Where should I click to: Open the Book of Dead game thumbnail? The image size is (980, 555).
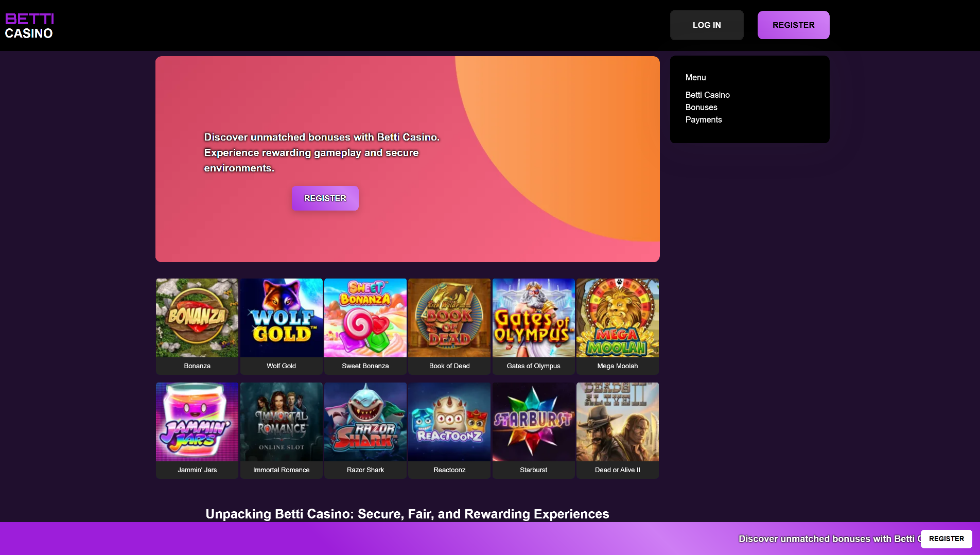tap(449, 318)
